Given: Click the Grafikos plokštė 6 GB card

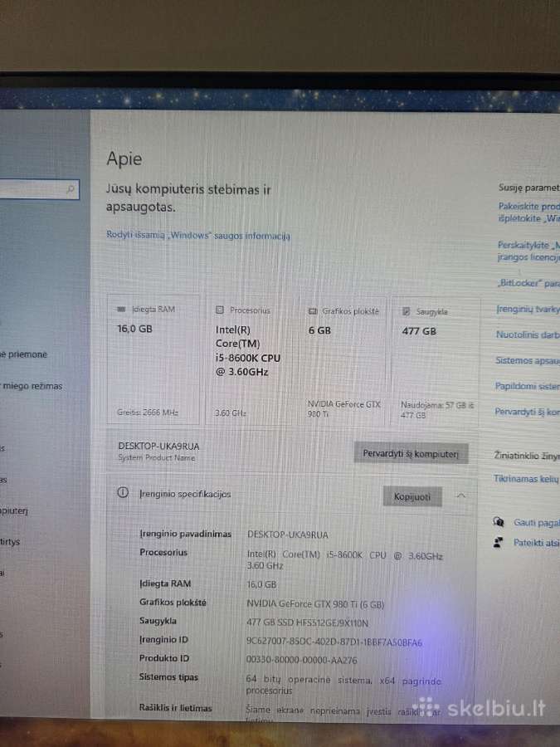Looking at the screenshot, I should [343, 361].
